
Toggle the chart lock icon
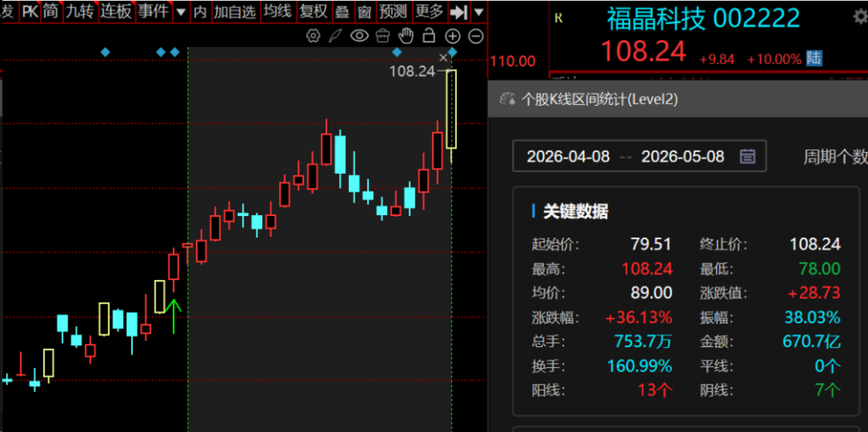(x=429, y=36)
